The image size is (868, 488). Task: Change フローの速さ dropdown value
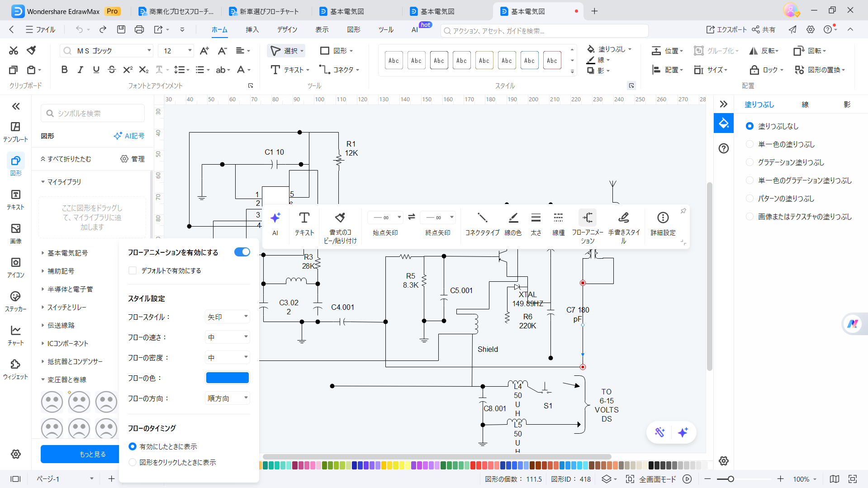coord(227,337)
